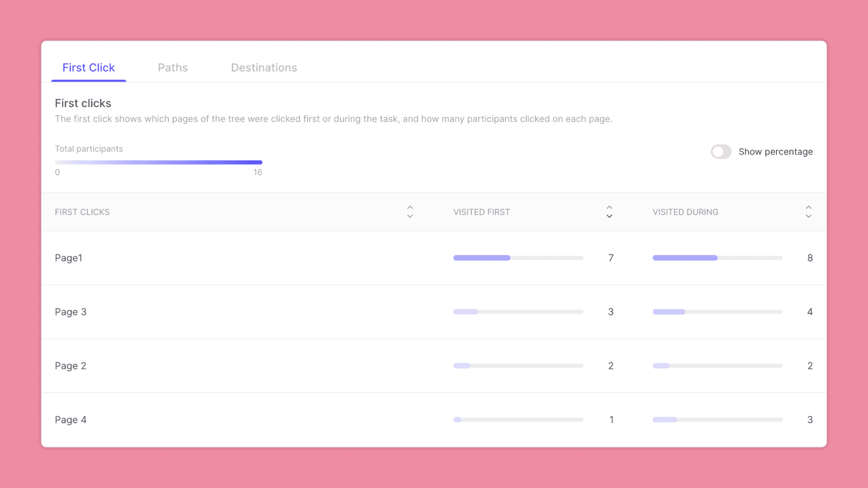868x488 pixels.
Task: Sort by Visited During column arrows
Action: tap(808, 212)
